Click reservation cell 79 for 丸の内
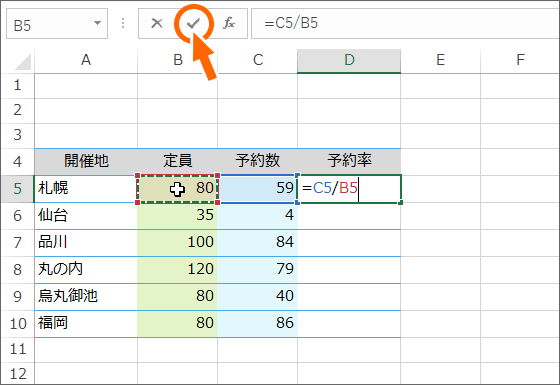Viewport: 560px width, 385px height. (x=258, y=270)
